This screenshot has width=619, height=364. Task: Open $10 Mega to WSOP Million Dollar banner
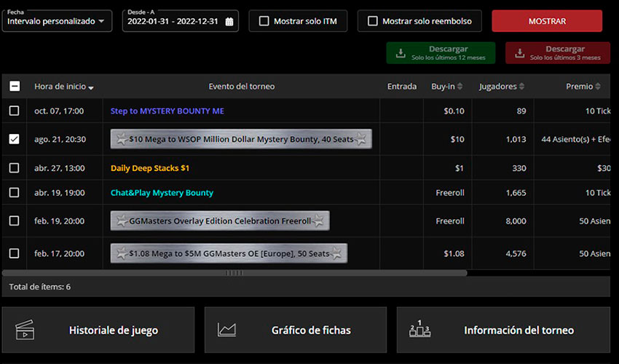[241, 139]
